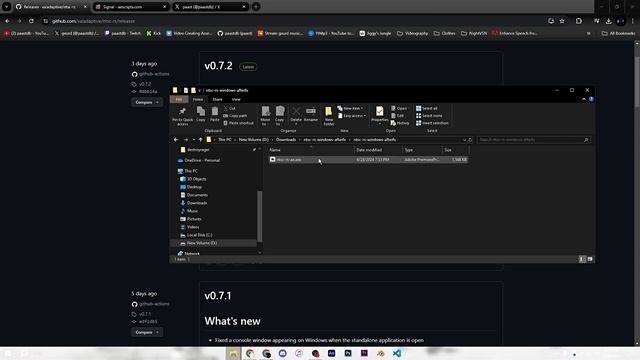Click Pin to Quick access in Explorer ribbon

[x=182, y=116]
